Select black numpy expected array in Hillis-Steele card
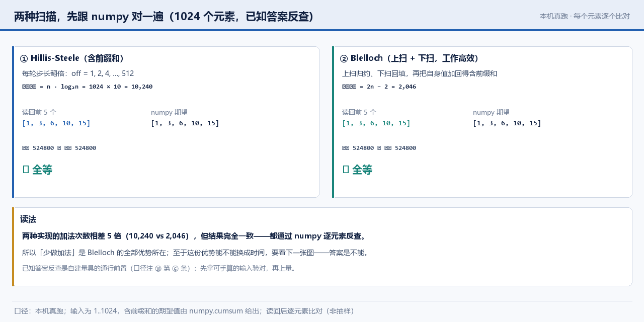The width and height of the screenshot is (644, 322). tap(185, 123)
